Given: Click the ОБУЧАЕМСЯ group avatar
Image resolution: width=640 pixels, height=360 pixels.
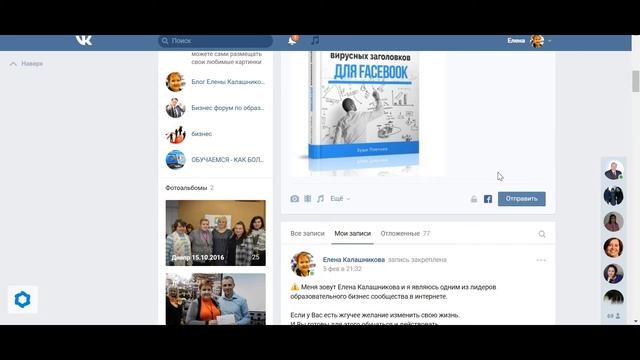Looking at the screenshot, I should [176, 160].
